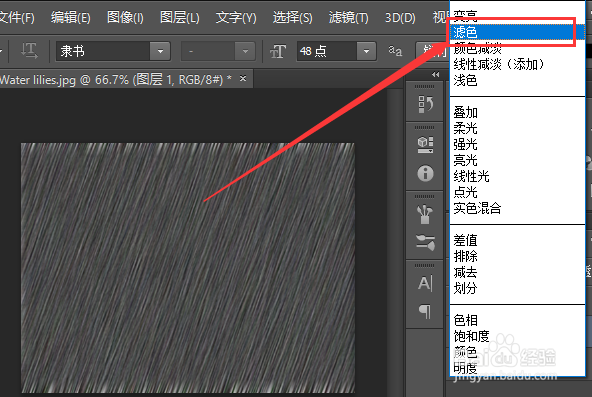Click the anti-aliasing aa icon
This screenshot has height=397, width=592.
click(x=395, y=51)
